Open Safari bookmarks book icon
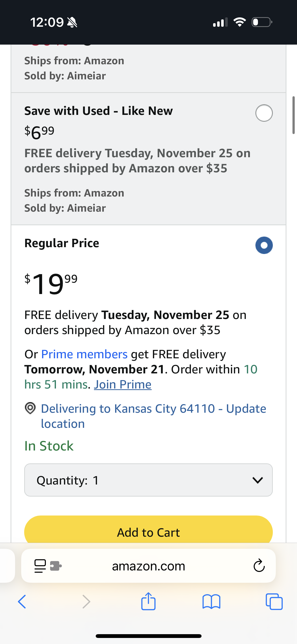This screenshot has width=297, height=644. pos(211,601)
